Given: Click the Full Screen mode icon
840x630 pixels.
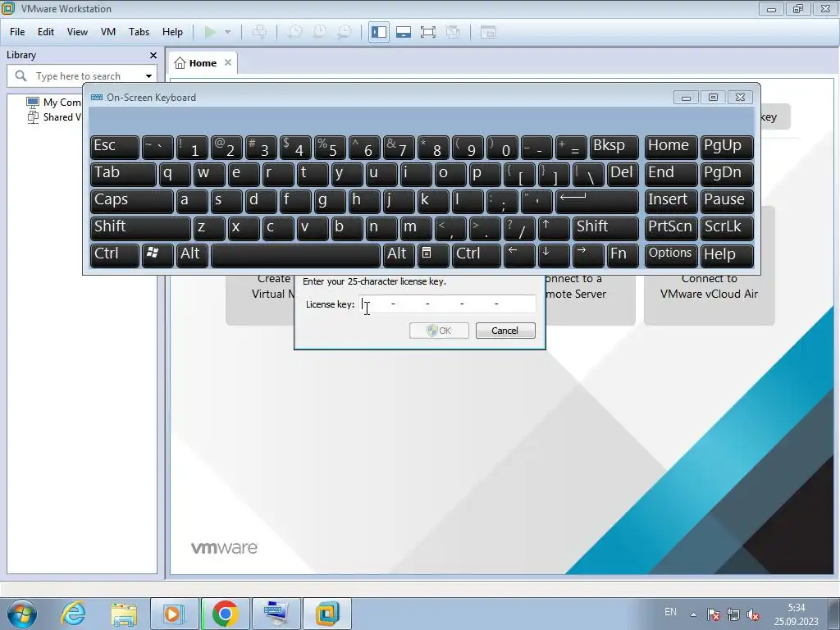Looking at the screenshot, I should coord(428,32).
